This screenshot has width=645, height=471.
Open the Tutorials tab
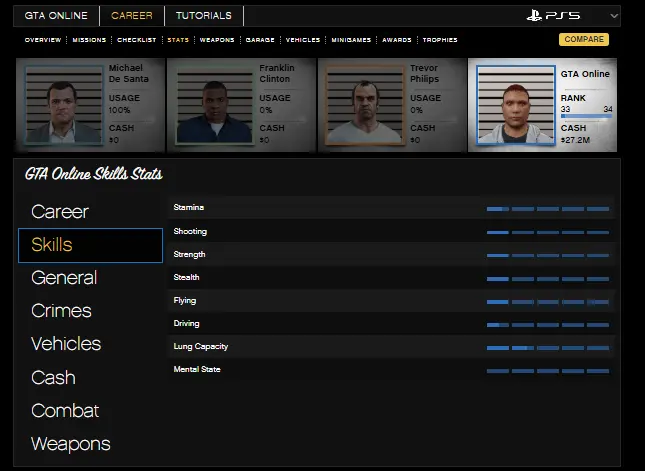(x=203, y=16)
